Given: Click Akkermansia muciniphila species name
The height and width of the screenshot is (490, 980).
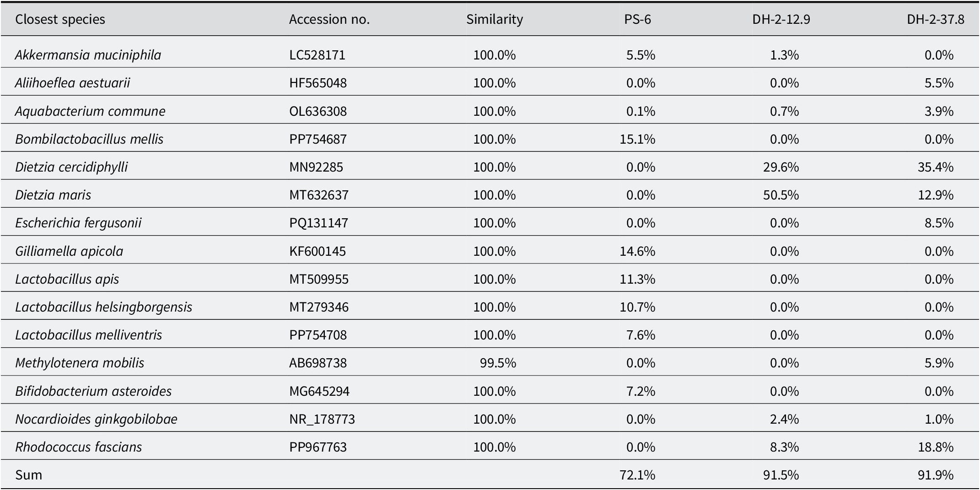Looking at the screenshot, I should coord(88,55).
